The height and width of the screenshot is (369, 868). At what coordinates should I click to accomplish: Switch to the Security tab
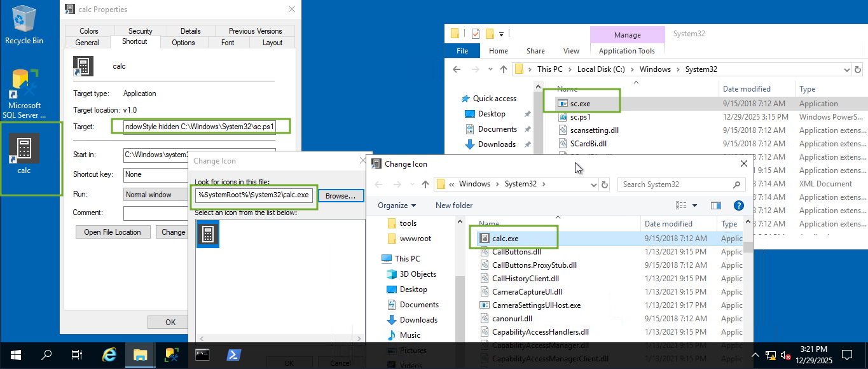point(140,31)
